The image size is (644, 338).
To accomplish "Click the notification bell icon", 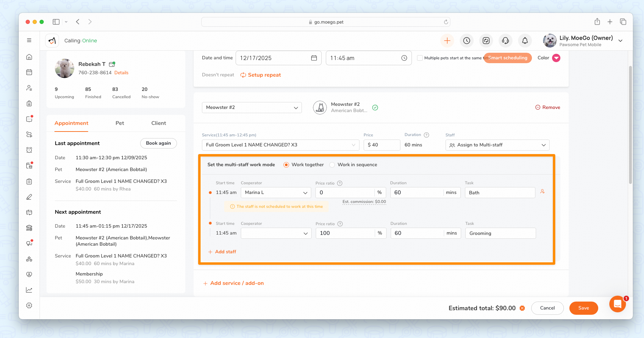I will click(x=525, y=41).
